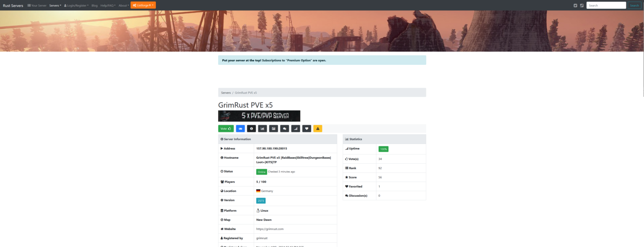Click the Rust Servers brand logo

pyautogui.click(x=13, y=5)
